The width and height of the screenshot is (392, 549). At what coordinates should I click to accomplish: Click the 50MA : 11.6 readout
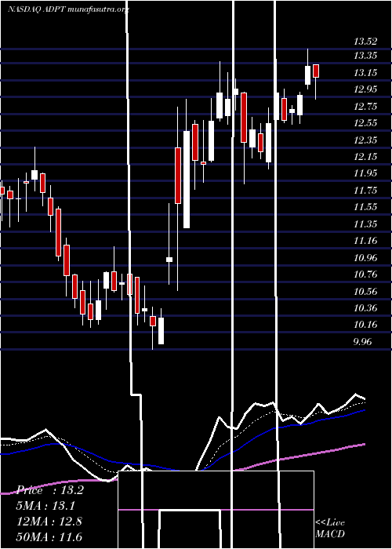coord(49,537)
